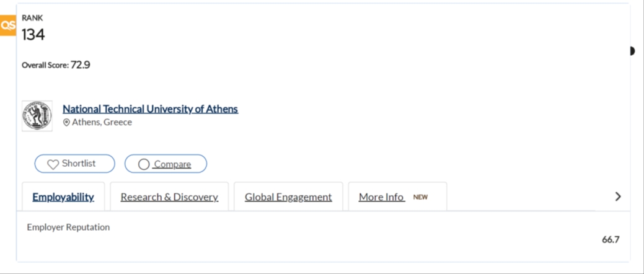Select the Employability tab
Image resolution: width=644 pixels, height=274 pixels.
click(x=63, y=197)
